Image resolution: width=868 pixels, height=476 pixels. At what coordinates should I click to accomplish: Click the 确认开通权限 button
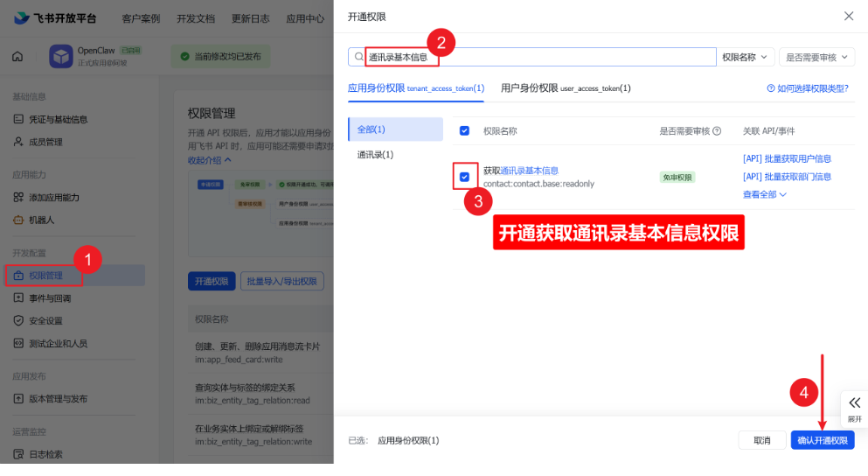[x=822, y=441]
